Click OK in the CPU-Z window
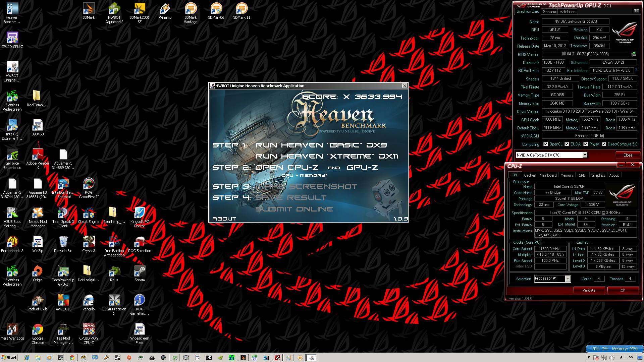The image size is (644, 362). pos(623,290)
